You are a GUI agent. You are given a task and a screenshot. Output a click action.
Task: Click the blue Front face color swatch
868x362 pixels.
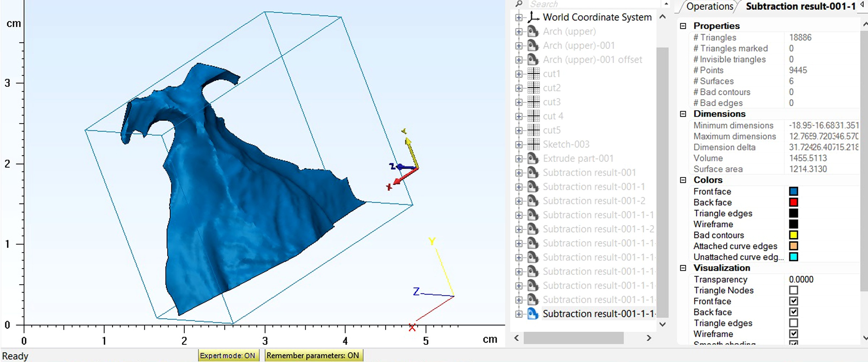(x=793, y=191)
